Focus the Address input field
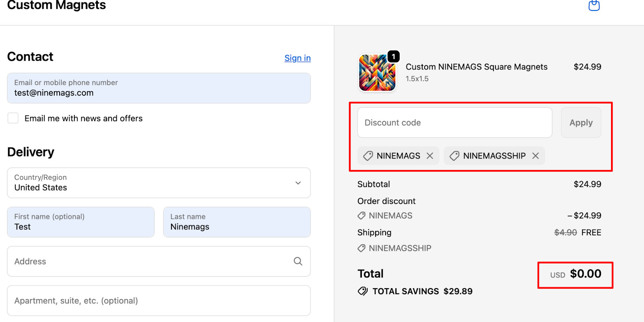This screenshot has height=322, width=644. tap(149, 261)
